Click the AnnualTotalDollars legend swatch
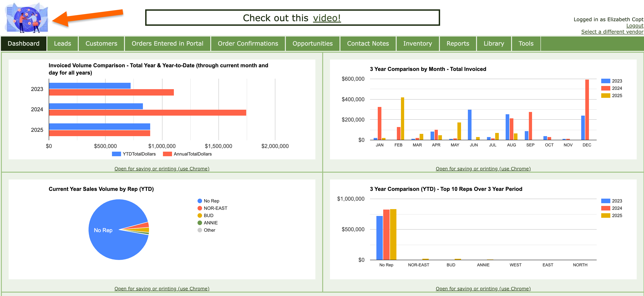This screenshot has height=296, width=644. 167,154
